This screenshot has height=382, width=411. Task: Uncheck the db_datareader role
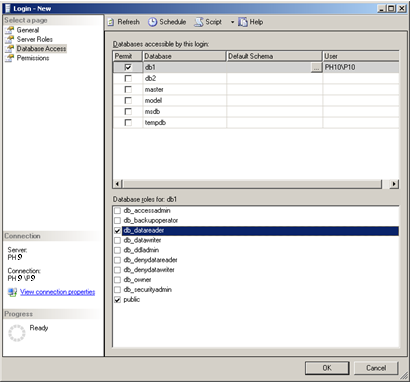117,231
